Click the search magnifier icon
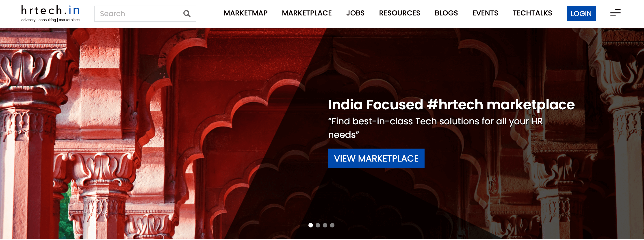This screenshot has height=240, width=644. [187, 13]
